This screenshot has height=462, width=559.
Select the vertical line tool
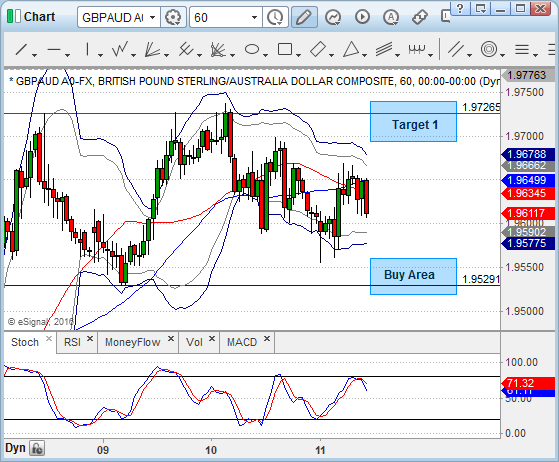coord(87,49)
